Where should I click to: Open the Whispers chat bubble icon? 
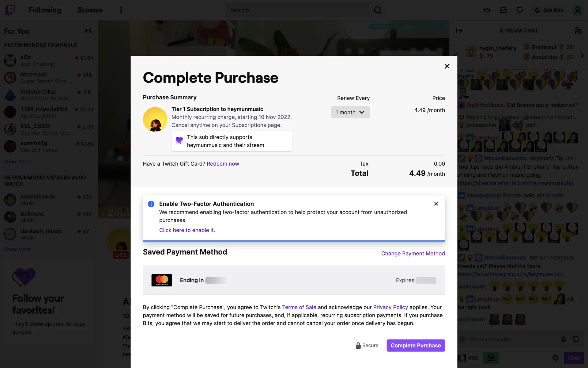[x=519, y=10]
